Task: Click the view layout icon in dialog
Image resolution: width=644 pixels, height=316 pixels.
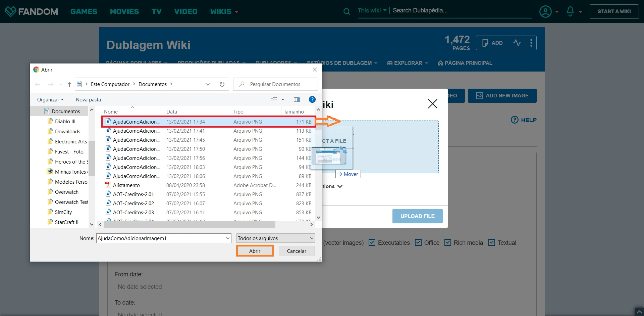Action: click(x=274, y=99)
